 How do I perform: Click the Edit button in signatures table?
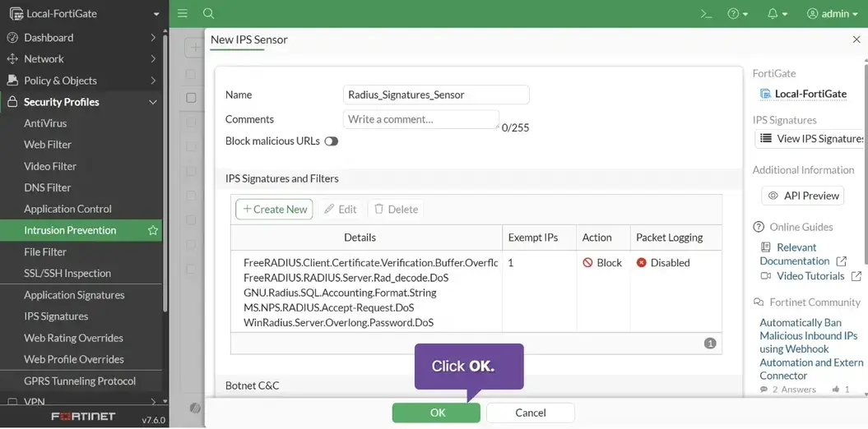[x=341, y=210]
